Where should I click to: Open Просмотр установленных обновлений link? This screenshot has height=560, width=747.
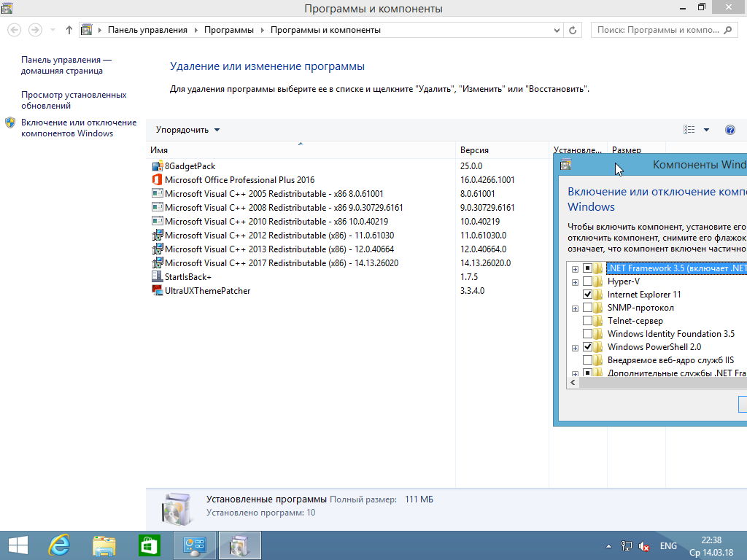(74, 100)
